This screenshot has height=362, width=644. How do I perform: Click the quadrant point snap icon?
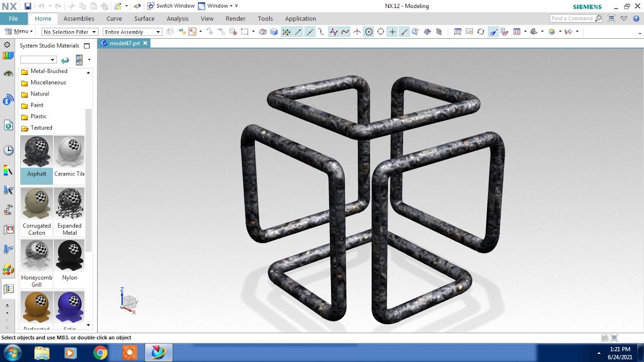point(381,32)
